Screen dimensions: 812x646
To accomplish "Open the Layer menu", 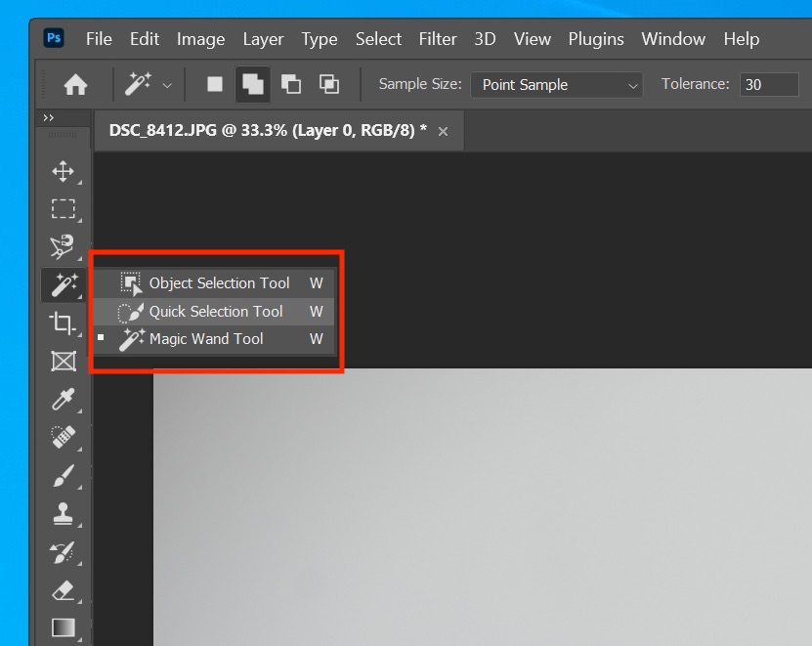I will (x=263, y=39).
